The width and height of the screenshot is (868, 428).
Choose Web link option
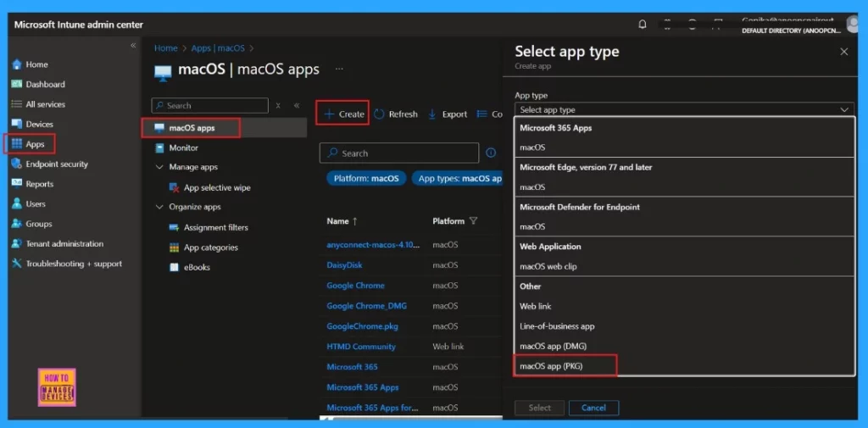pos(684,306)
